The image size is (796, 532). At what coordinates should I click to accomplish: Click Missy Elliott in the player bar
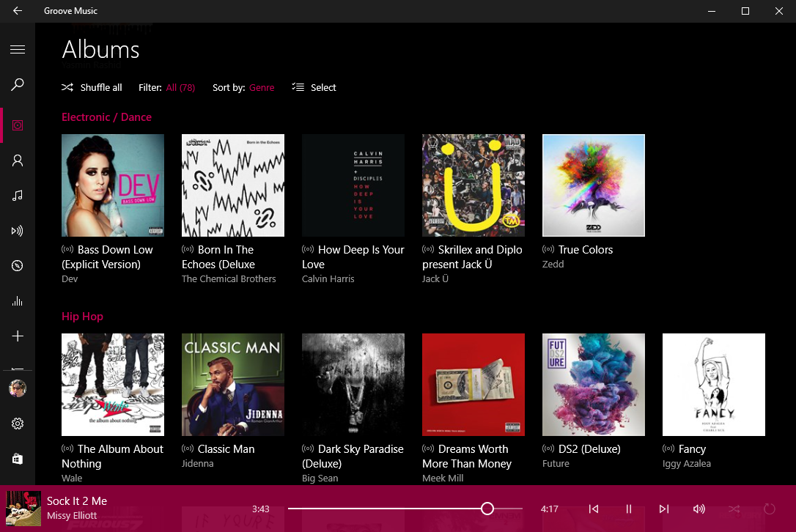coord(72,516)
